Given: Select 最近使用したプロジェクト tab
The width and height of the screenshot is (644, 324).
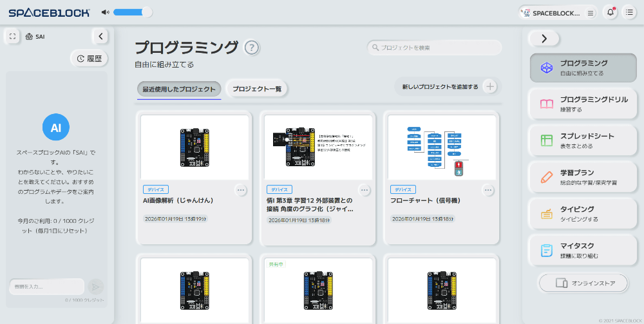Looking at the screenshot, I should [x=179, y=89].
